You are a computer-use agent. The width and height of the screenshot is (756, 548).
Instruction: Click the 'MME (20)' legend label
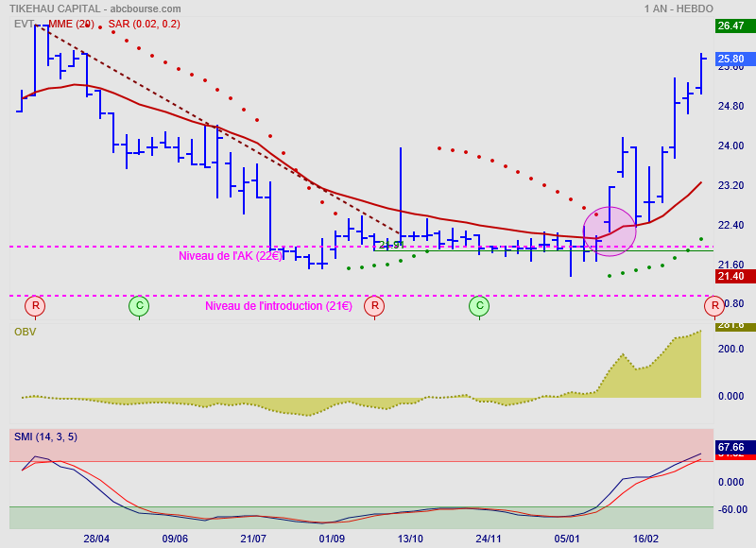72,24
